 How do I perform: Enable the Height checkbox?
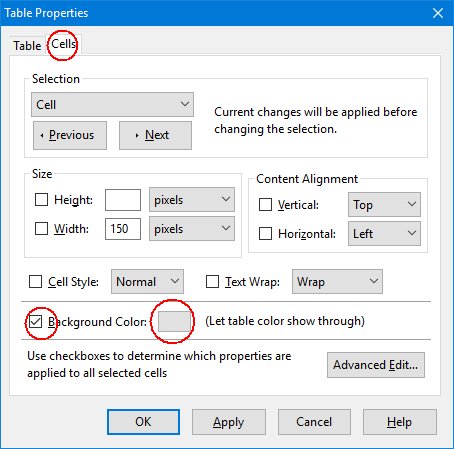(41, 200)
